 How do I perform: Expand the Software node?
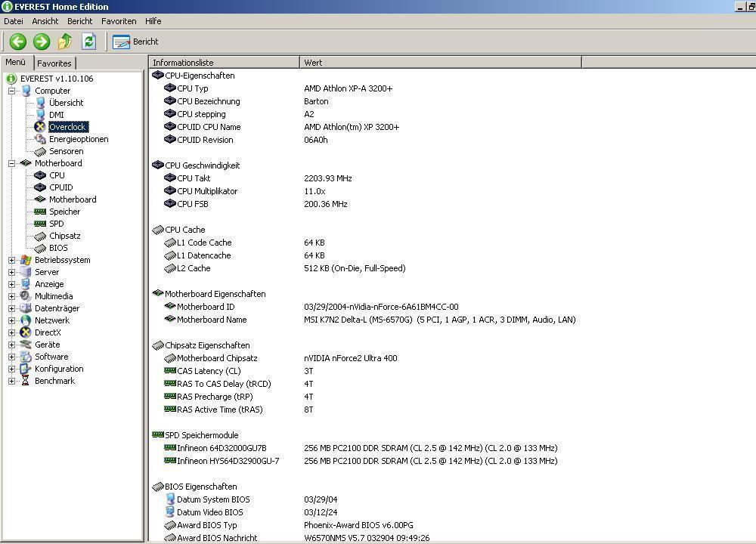click(11, 357)
